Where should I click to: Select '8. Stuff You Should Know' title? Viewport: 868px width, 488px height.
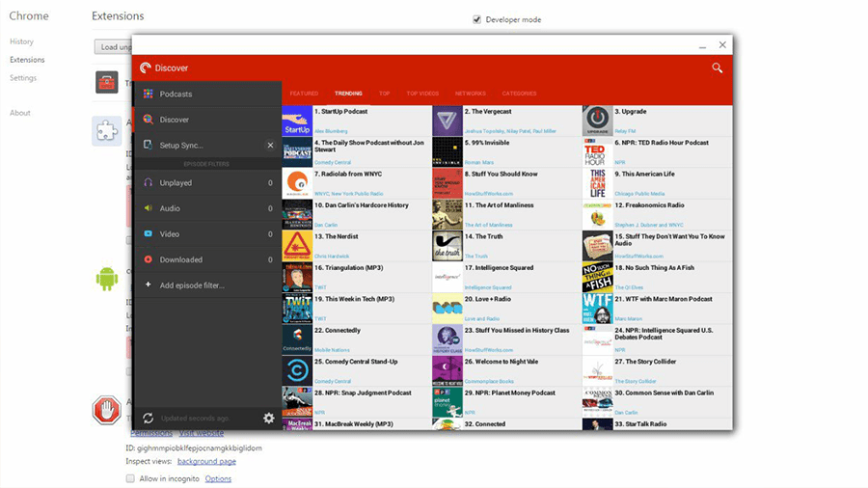pos(501,174)
